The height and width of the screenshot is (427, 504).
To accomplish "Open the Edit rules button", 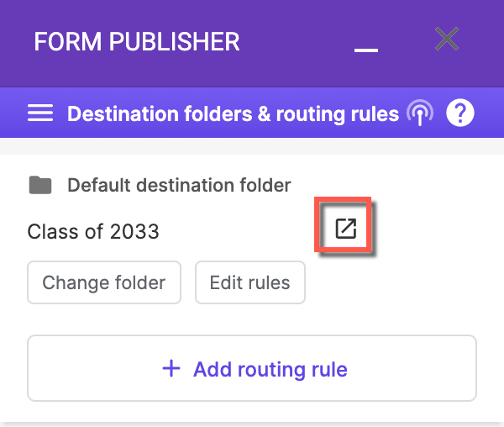I will (250, 282).
